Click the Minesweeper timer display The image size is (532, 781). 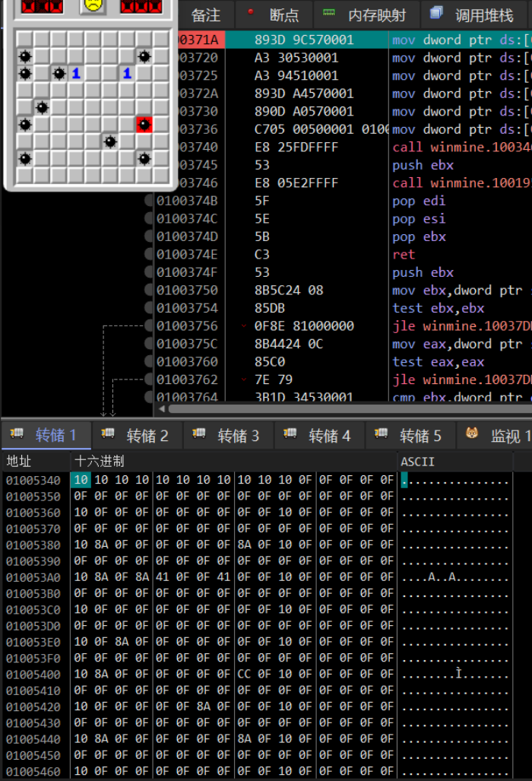[141, 6]
